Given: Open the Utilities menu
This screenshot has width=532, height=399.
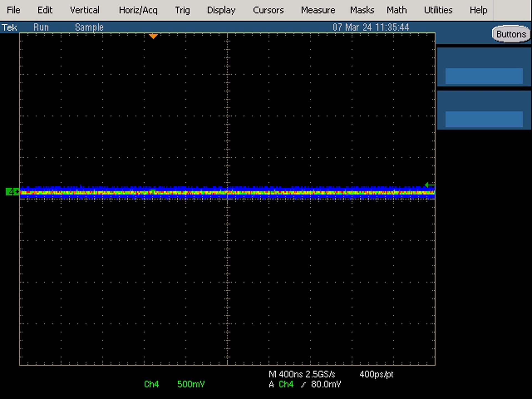Looking at the screenshot, I should click(x=438, y=10).
